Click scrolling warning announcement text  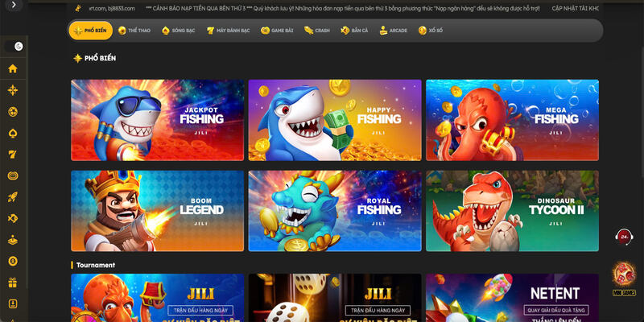tap(343, 8)
